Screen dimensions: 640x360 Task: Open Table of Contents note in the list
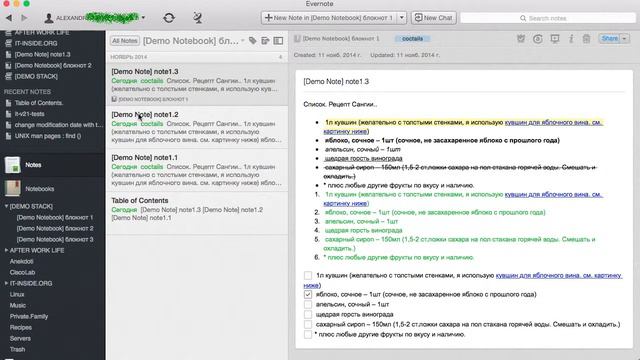[197, 213]
